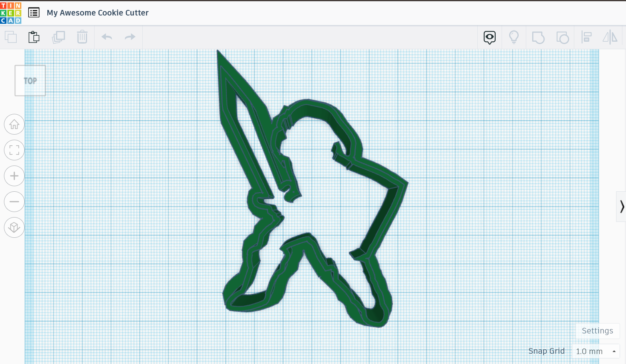Open the Snap Grid 1.0 mm dropdown
Image resolution: width=626 pixels, height=364 pixels.
(595, 351)
